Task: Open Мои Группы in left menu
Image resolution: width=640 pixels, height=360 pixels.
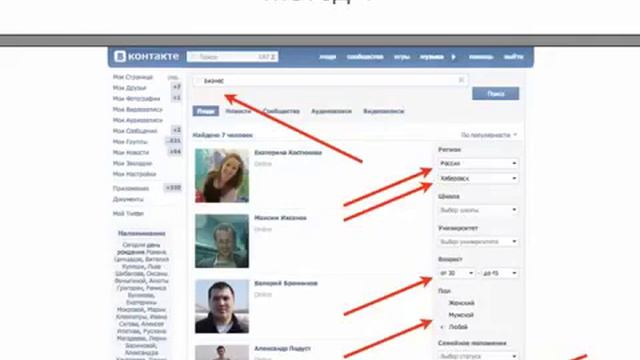Action: pyautogui.click(x=130, y=142)
